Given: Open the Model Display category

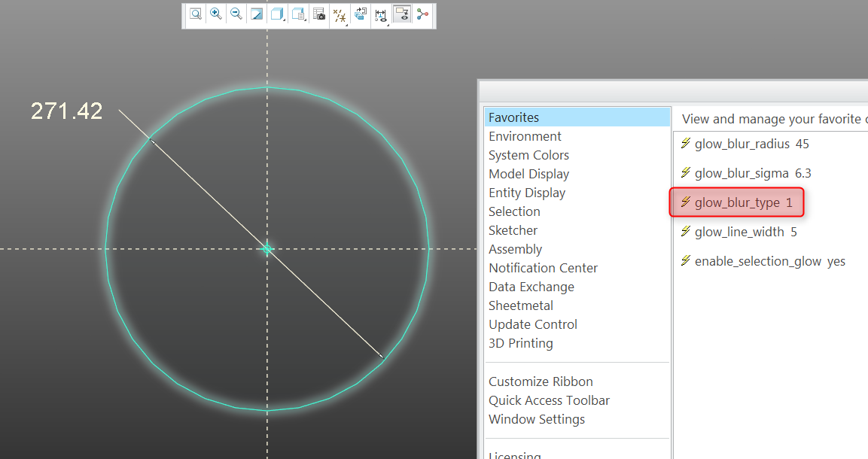Looking at the screenshot, I should pos(528,174).
